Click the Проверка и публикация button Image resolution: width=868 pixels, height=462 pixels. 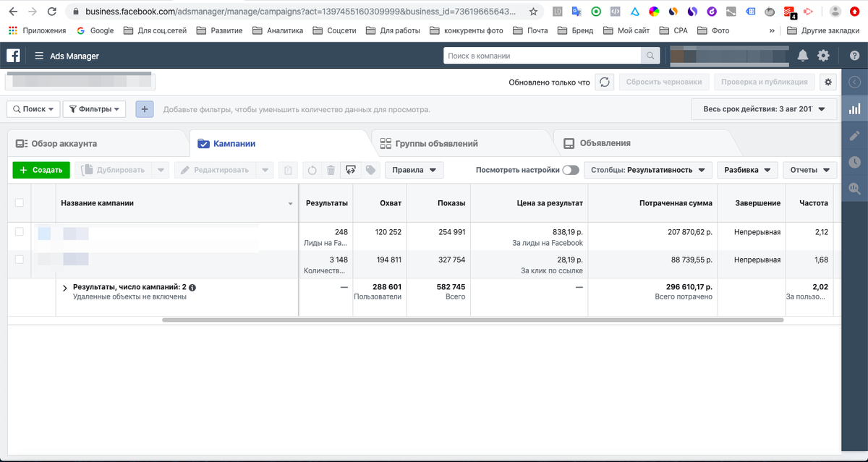tap(765, 82)
